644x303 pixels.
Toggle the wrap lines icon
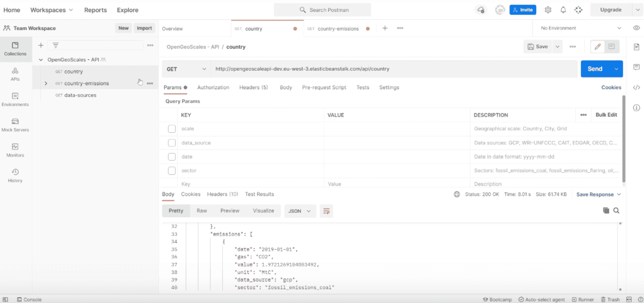[x=326, y=211]
